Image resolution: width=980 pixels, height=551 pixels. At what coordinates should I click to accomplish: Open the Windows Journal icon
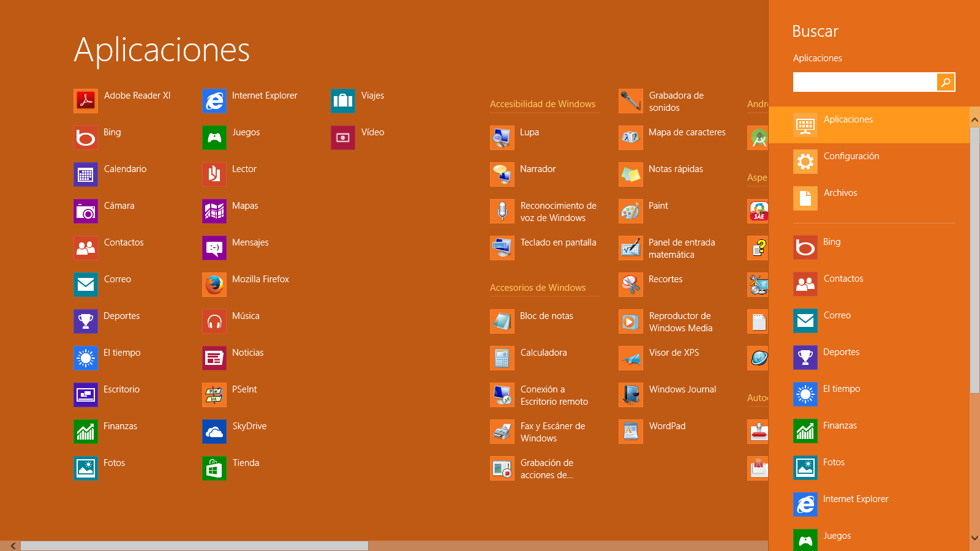(630, 395)
